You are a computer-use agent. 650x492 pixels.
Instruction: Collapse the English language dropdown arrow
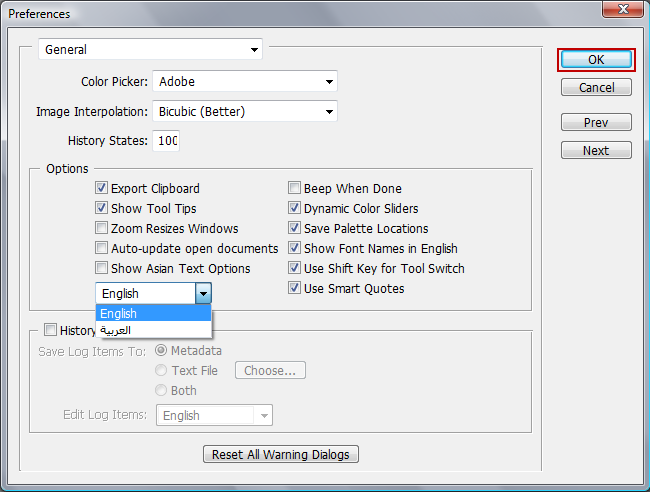pos(203,293)
